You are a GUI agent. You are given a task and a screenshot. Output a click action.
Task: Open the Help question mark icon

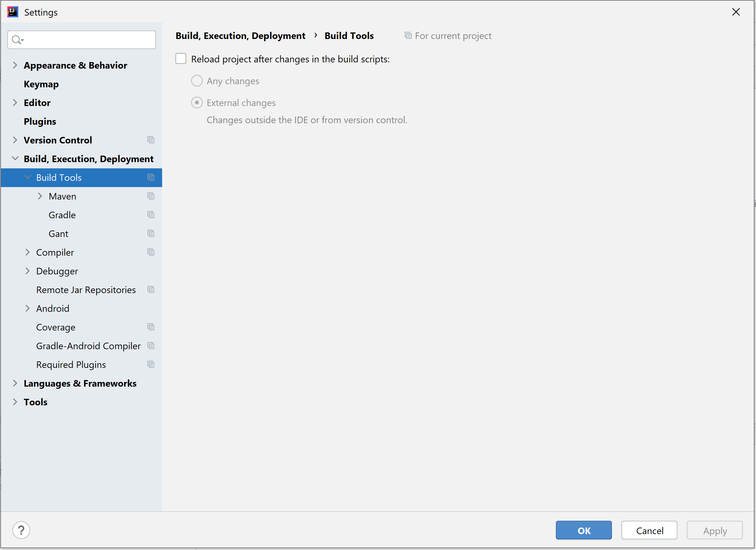(x=21, y=530)
